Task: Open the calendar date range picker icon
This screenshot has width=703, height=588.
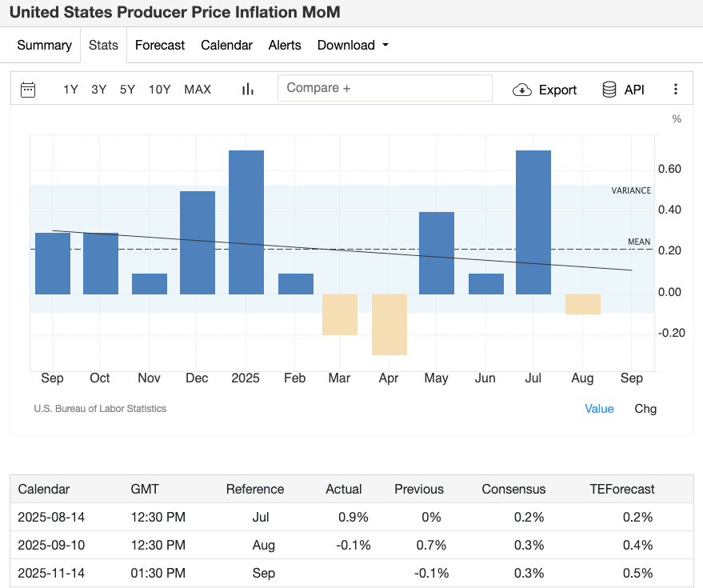Action: tap(28, 90)
